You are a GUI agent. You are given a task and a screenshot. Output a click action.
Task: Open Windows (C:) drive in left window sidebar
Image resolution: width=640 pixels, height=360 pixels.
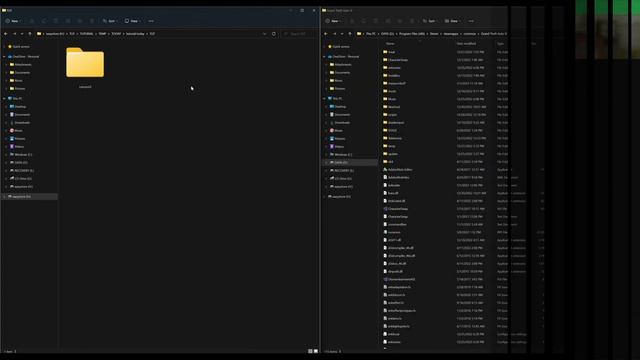(x=21, y=155)
